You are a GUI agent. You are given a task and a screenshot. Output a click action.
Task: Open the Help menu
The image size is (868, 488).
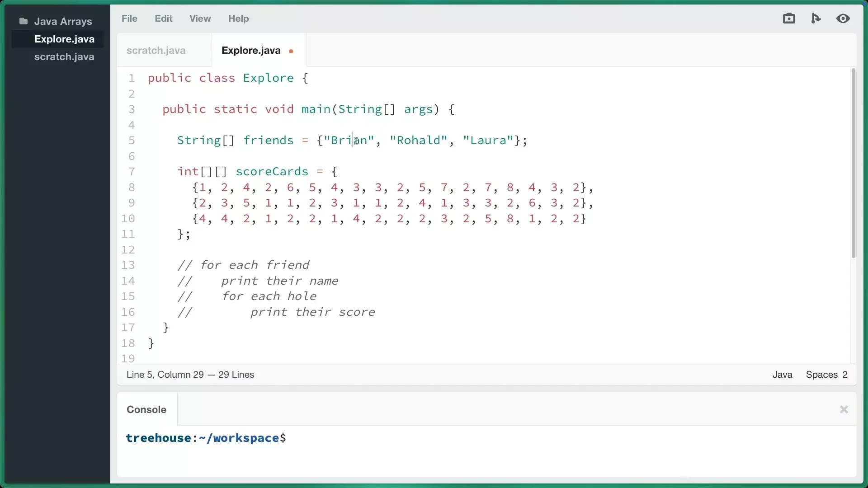[239, 19]
